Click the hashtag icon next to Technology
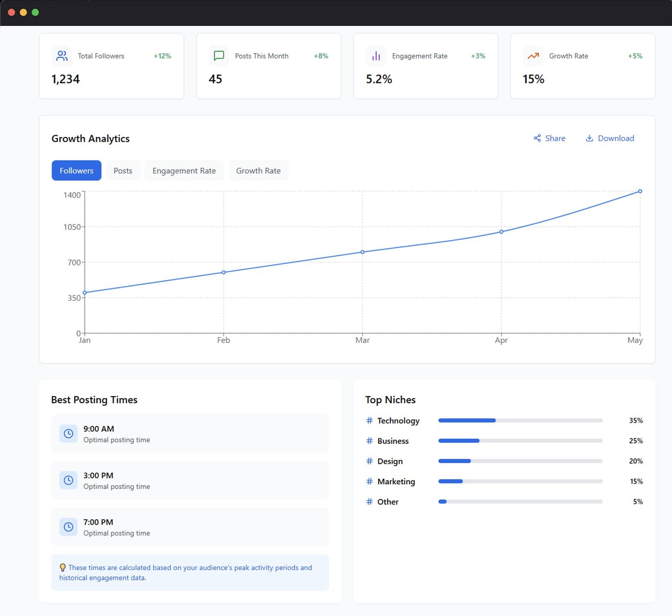Viewport: 672px width, 616px height. [x=369, y=421]
